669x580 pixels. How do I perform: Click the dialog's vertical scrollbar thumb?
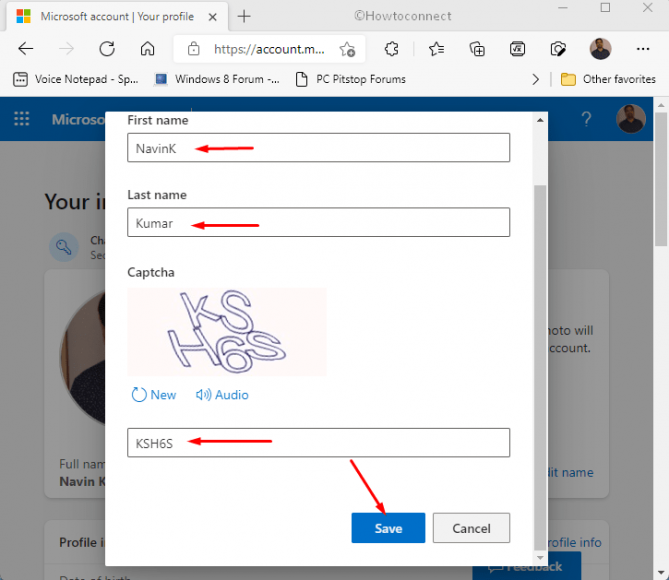pyautogui.click(x=540, y=368)
